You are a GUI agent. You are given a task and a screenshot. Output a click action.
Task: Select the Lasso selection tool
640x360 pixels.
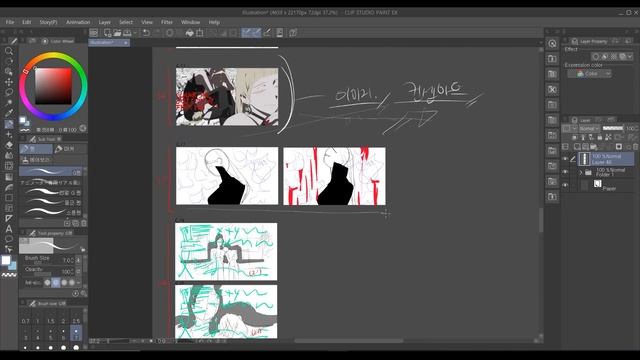coord(9,92)
